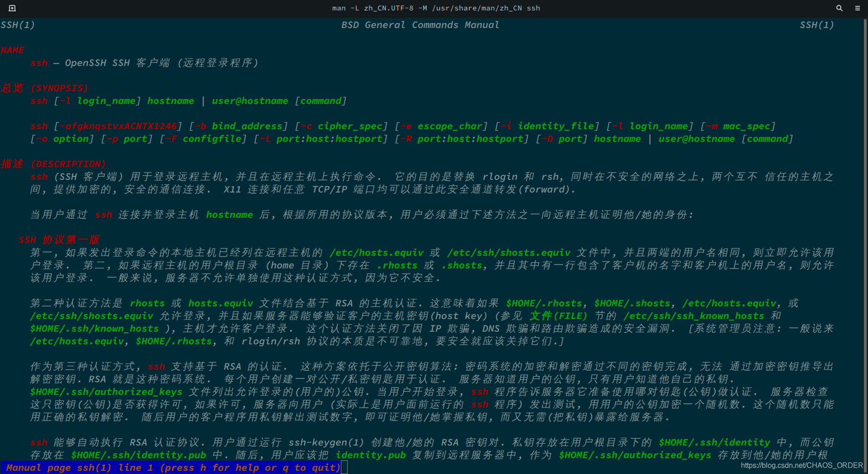
Task: Click the right 'SSH(1)' header
Action: pyautogui.click(x=817, y=25)
